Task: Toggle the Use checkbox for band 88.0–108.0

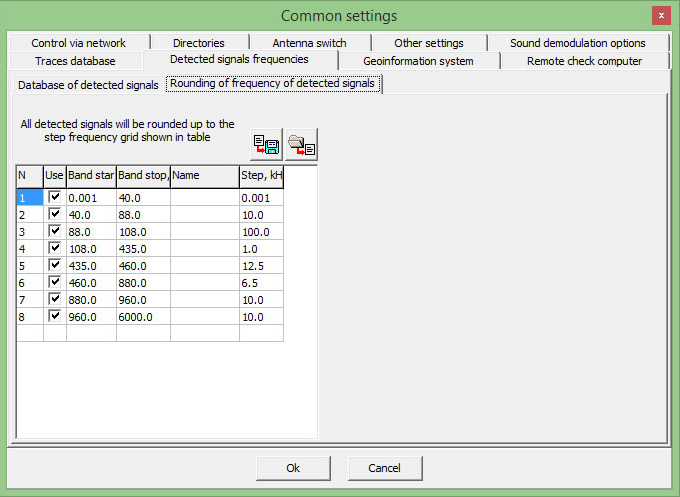Action: pyautogui.click(x=55, y=231)
